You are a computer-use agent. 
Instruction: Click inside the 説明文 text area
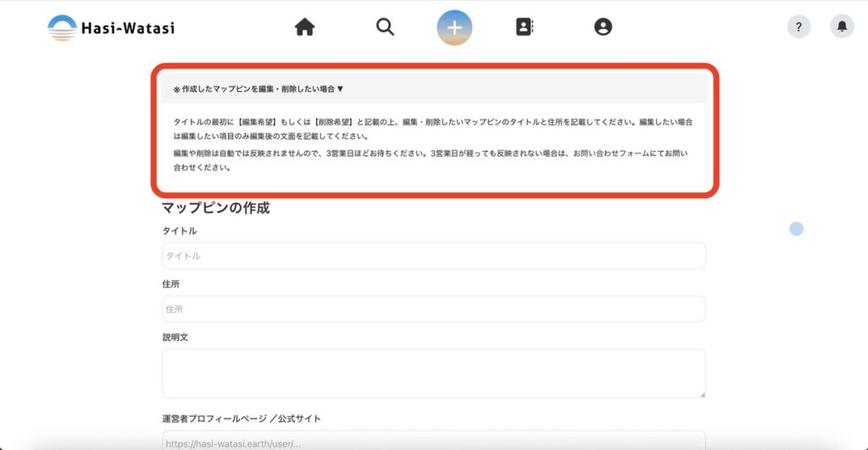[433, 373]
